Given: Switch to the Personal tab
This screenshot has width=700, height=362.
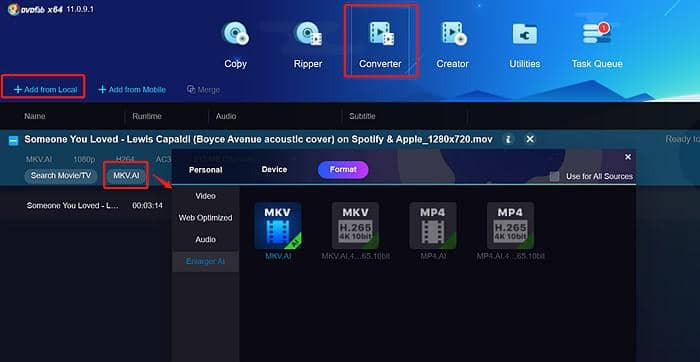Looking at the screenshot, I should [x=205, y=170].
